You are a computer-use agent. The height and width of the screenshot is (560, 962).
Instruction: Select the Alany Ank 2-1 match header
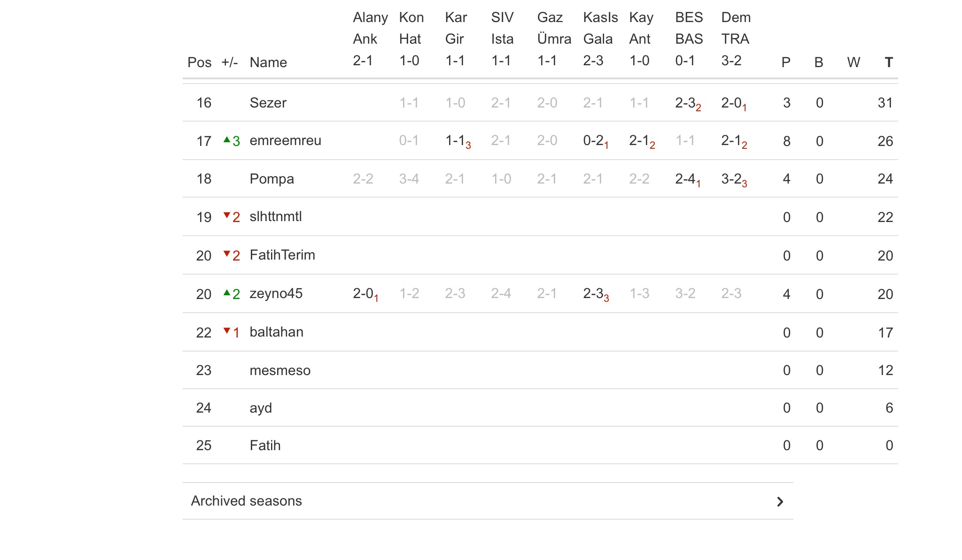click(370, 39)
